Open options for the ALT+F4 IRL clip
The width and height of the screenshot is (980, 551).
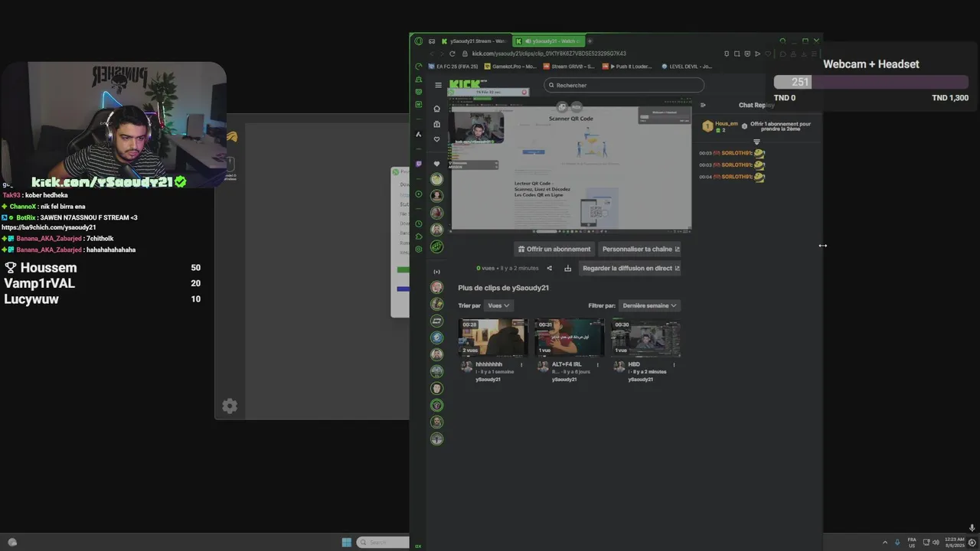[599, 364]
